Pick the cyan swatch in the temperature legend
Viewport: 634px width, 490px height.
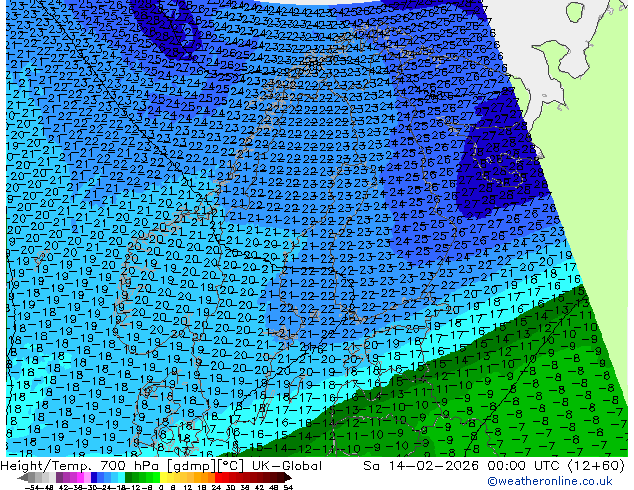tap(121, 477)
